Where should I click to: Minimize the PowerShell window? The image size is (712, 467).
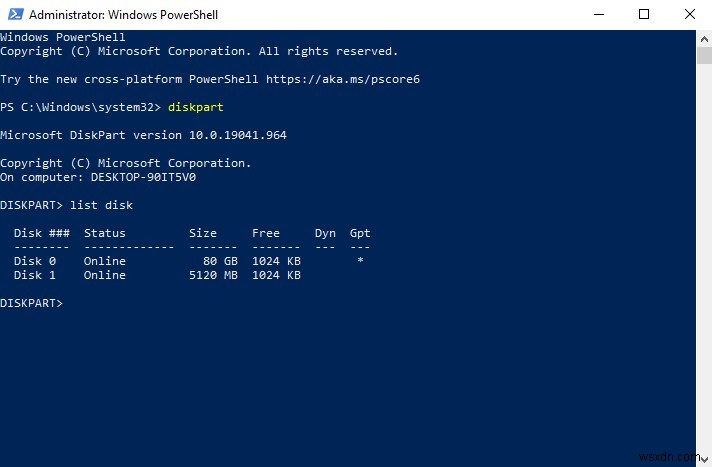pos(598,15)
